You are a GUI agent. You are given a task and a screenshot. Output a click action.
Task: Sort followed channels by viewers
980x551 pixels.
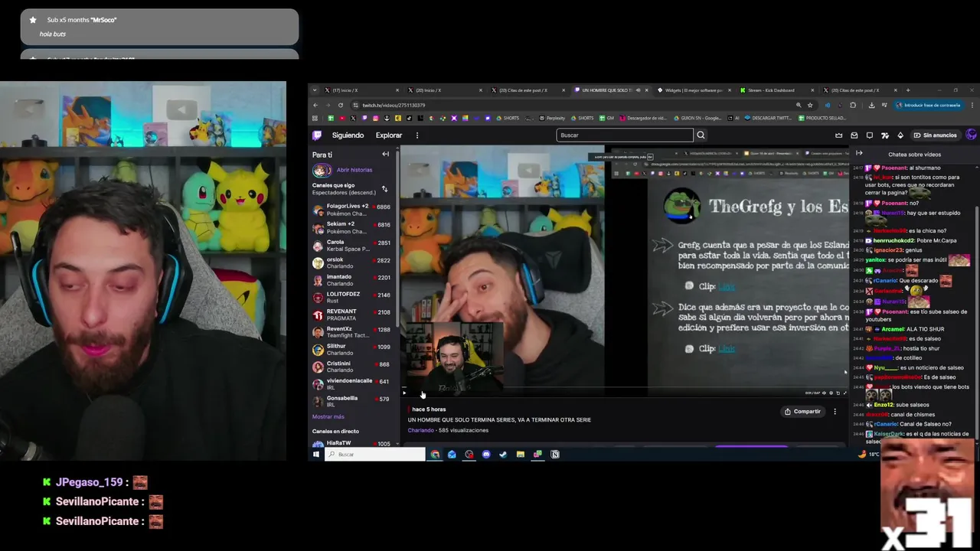(x=384, y=189)
